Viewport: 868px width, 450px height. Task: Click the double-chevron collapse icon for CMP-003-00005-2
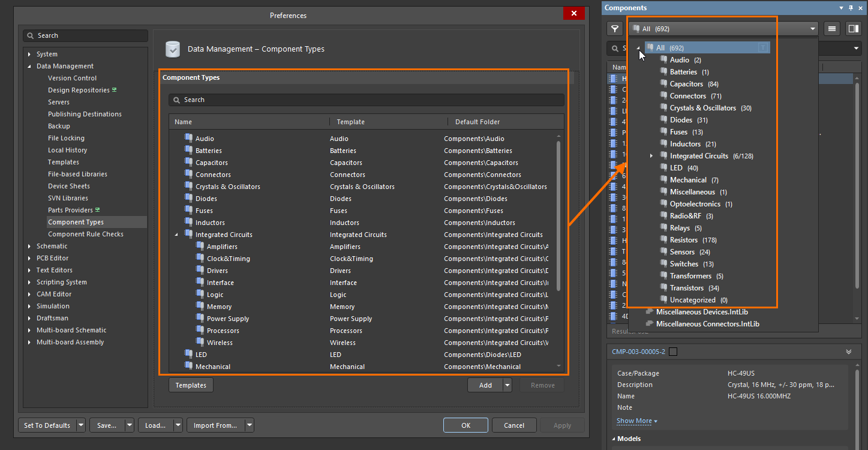[849, 352]
